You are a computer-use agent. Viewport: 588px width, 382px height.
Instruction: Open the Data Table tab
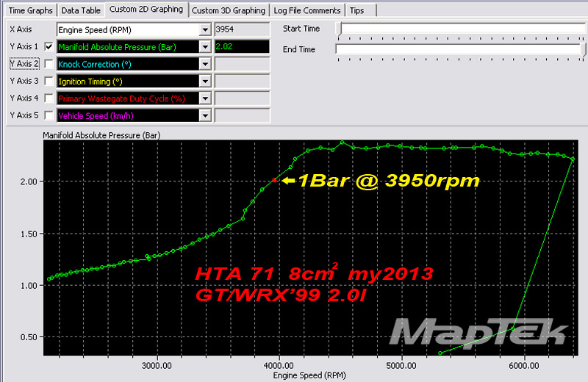click(x=81, y=10)
